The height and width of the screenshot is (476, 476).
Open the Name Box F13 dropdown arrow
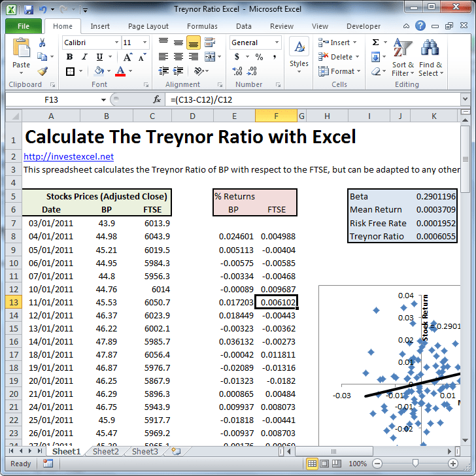103,100
